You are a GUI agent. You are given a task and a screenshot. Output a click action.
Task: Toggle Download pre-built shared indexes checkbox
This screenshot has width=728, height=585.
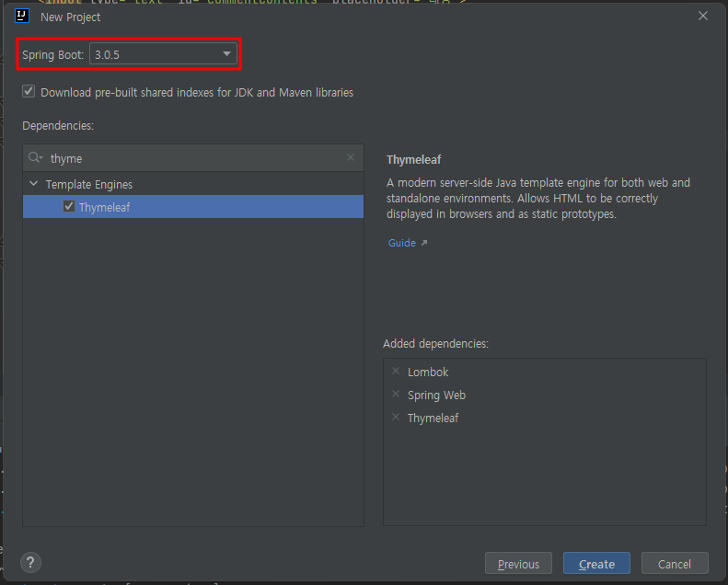[29, 91]
